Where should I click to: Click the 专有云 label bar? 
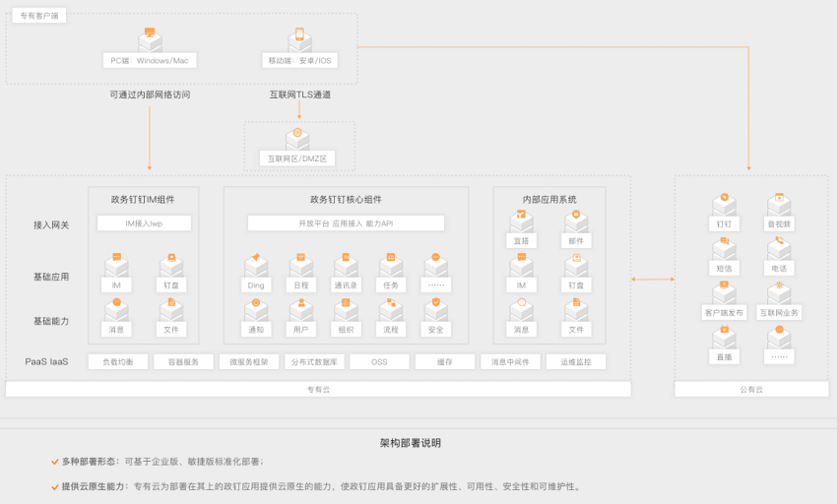pos(318,389)
